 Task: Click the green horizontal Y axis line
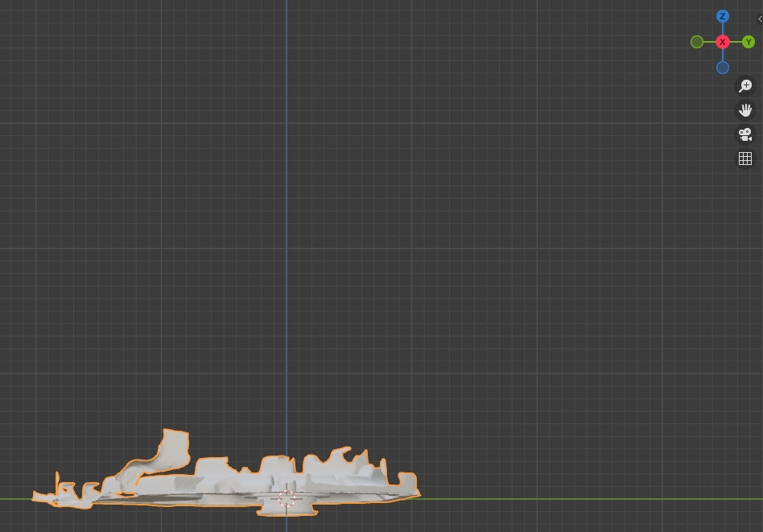(x=563, y=499)
